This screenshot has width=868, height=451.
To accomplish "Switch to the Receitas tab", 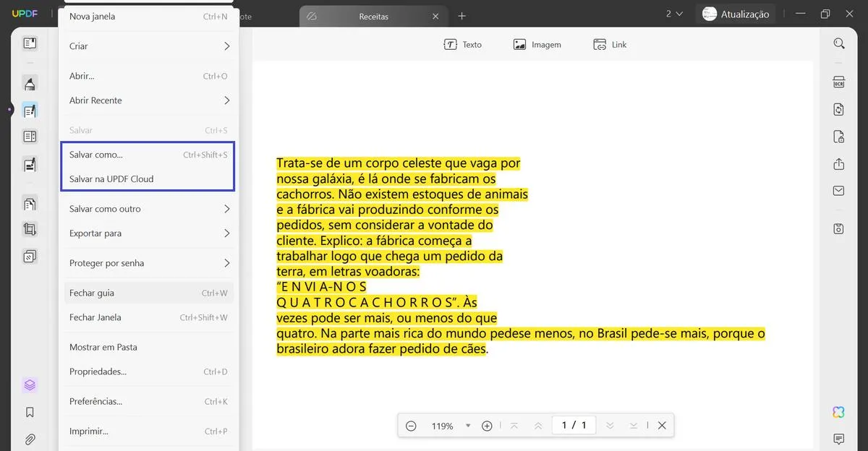I will 373,15.
